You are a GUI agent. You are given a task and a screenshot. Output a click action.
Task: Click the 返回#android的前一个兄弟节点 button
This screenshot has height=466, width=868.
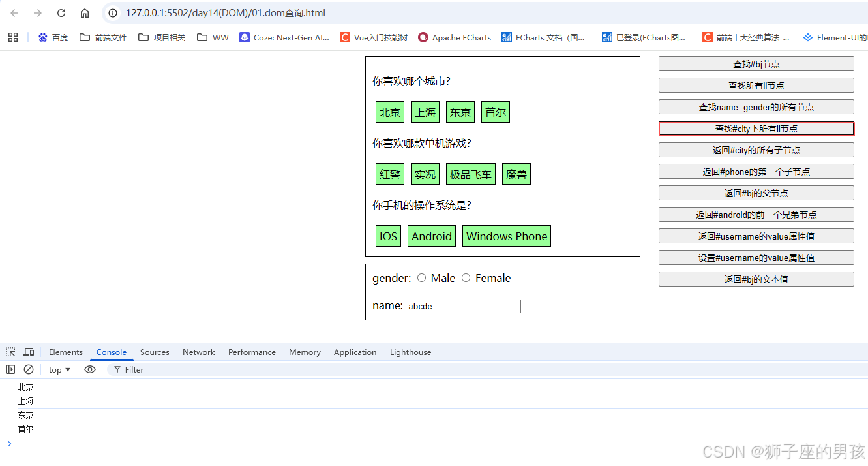(x=756, y=215)
